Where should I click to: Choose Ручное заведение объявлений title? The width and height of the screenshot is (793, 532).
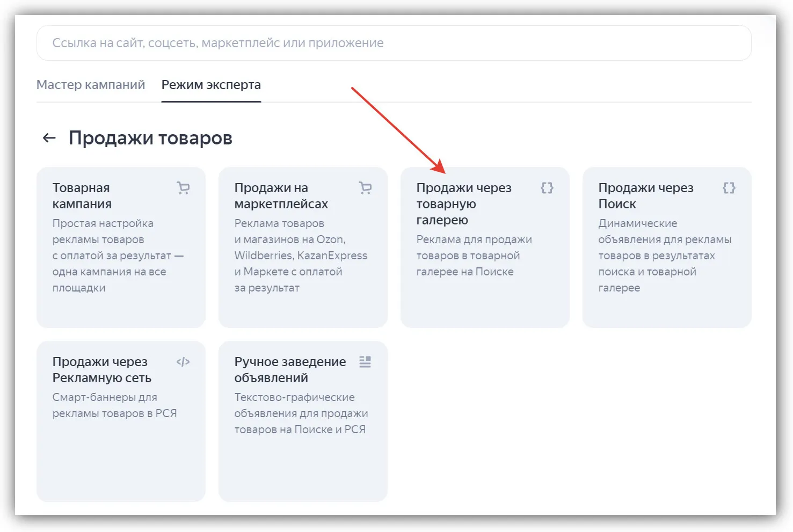pyautogui.click(x=290, y=370)
